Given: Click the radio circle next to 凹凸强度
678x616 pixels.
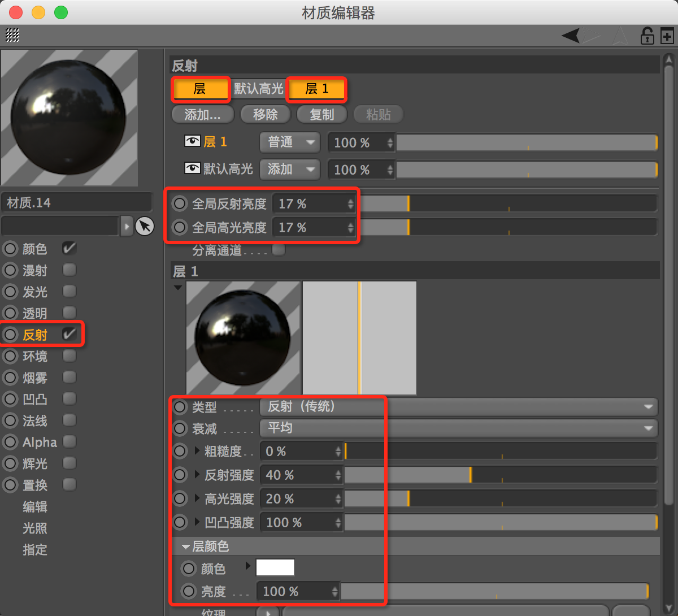Looking at the screenshot, I should tap(180, 522).
